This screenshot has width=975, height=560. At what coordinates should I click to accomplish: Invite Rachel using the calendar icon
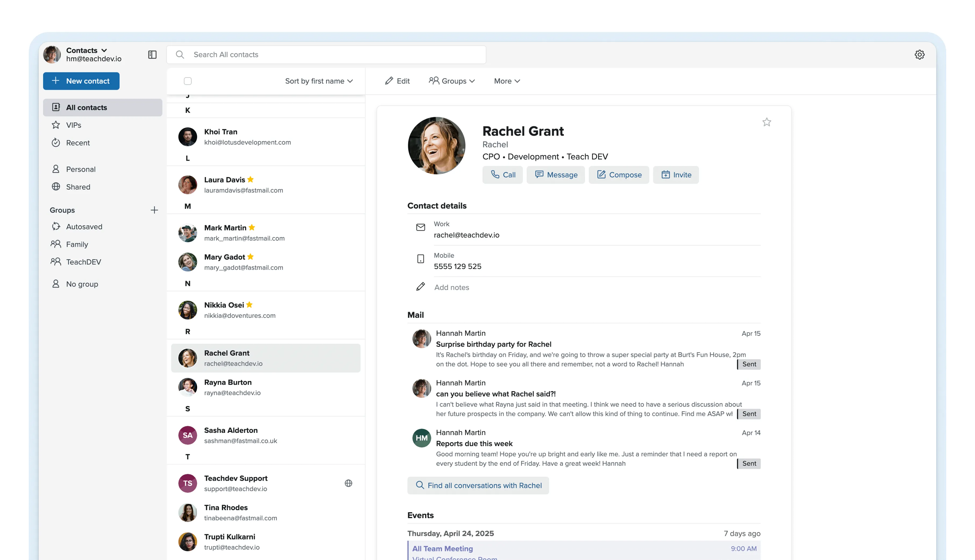coord(676,175)
